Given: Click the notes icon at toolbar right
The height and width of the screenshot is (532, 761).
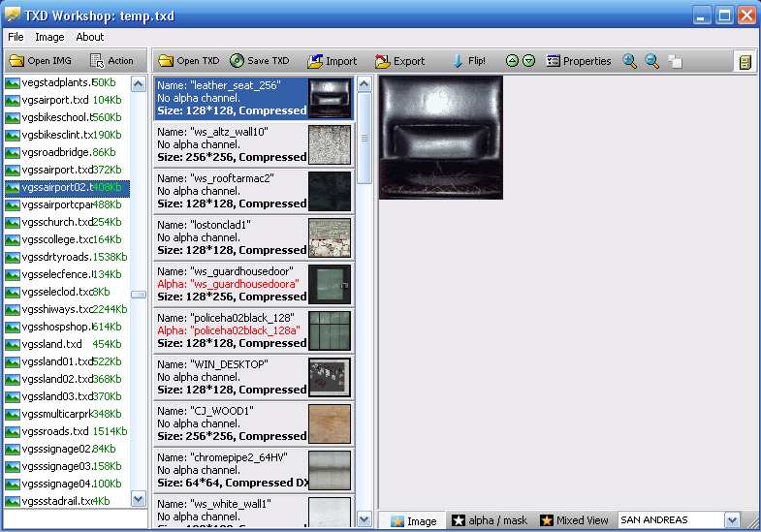Looking at the screenshot, I should 745,62.
